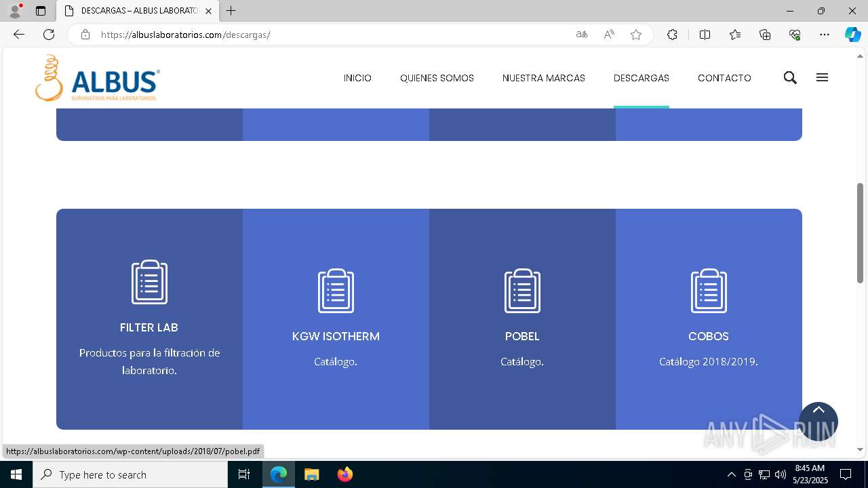Open a new tab with the plus button

point(231,11)
